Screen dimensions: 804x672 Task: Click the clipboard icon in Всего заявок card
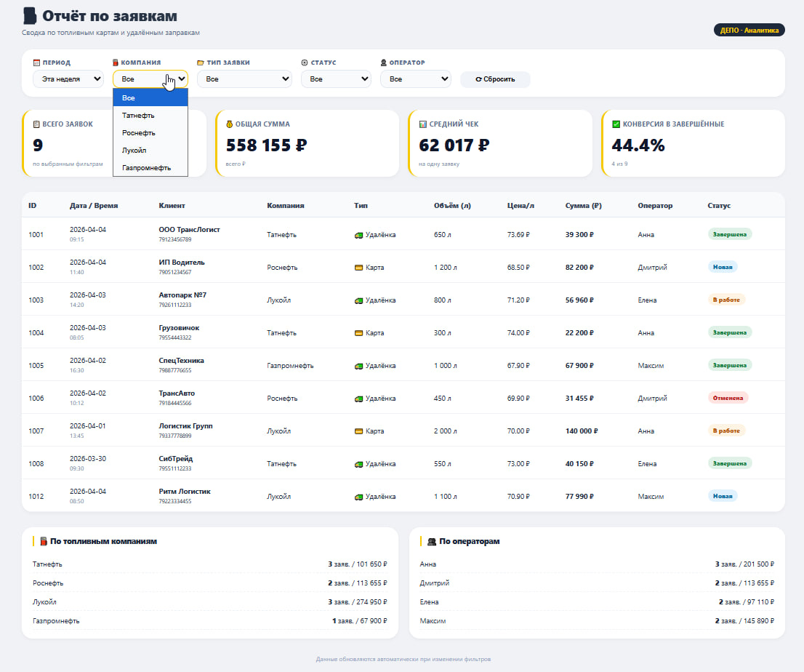[x=36, y=124]
